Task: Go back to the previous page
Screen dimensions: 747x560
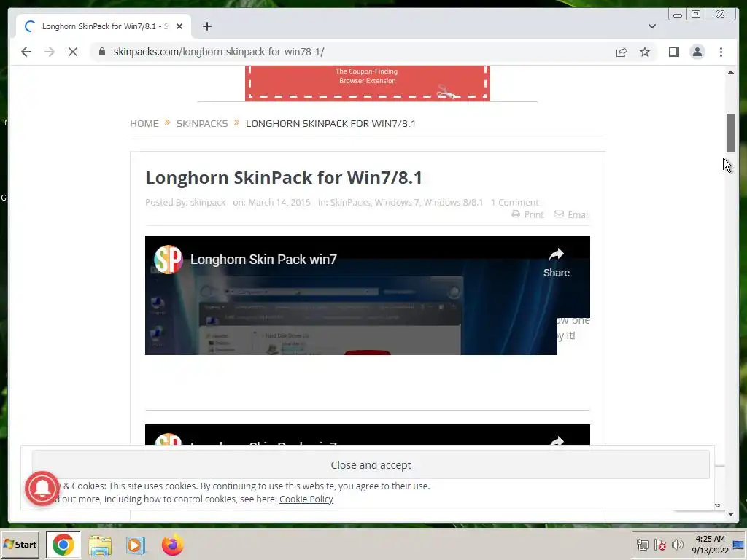Action: pyautogui.click(x=26, y=52)
